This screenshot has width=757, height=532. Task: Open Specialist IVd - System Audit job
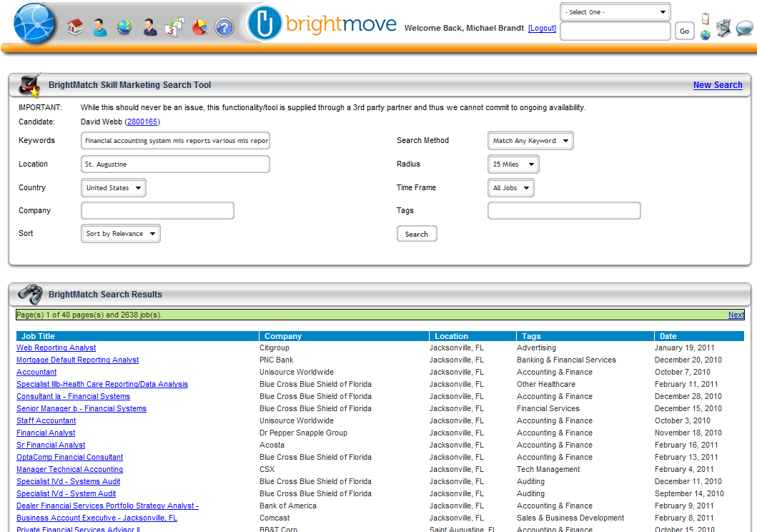click(x=66, y=493)
